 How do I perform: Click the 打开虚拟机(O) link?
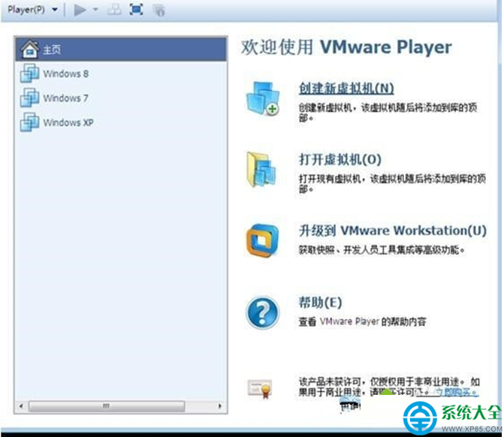point(340,159)
